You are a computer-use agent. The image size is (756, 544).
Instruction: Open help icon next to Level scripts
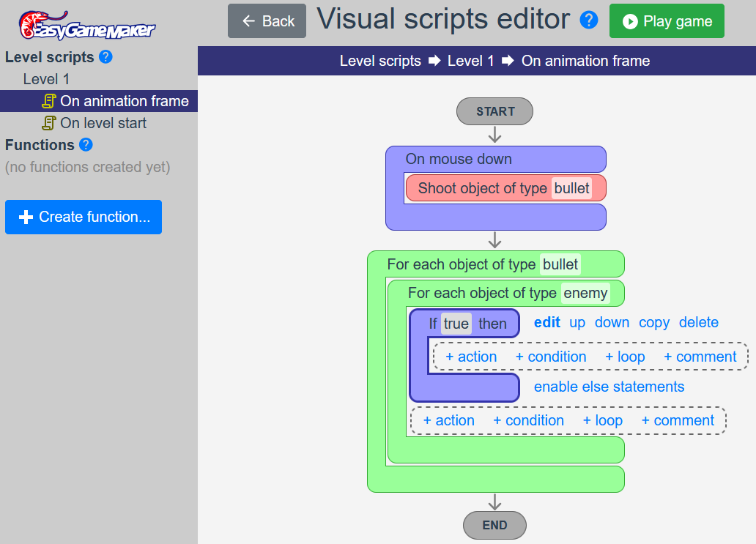click(105, 57)
